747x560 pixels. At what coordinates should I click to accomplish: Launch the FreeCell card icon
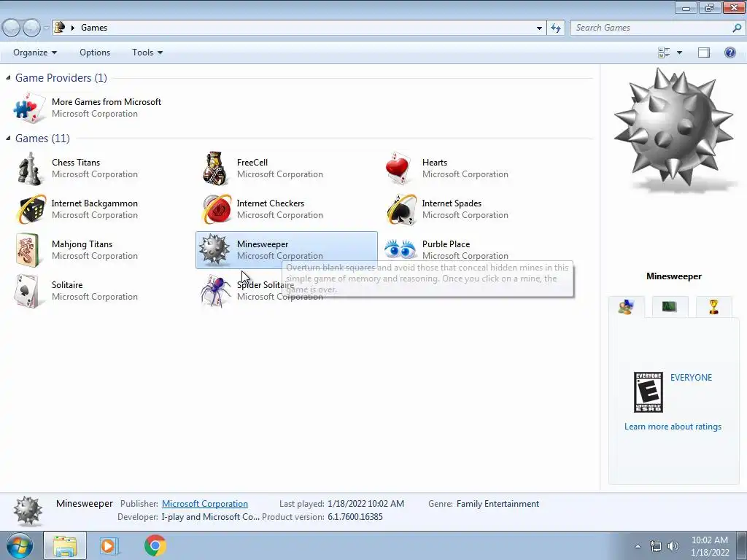point(215,168)
